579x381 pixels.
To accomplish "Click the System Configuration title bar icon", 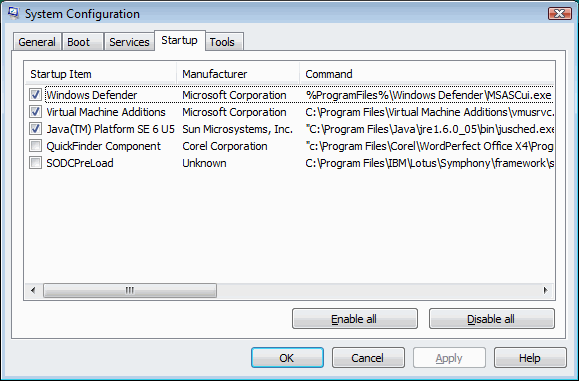I will (13, 14).
